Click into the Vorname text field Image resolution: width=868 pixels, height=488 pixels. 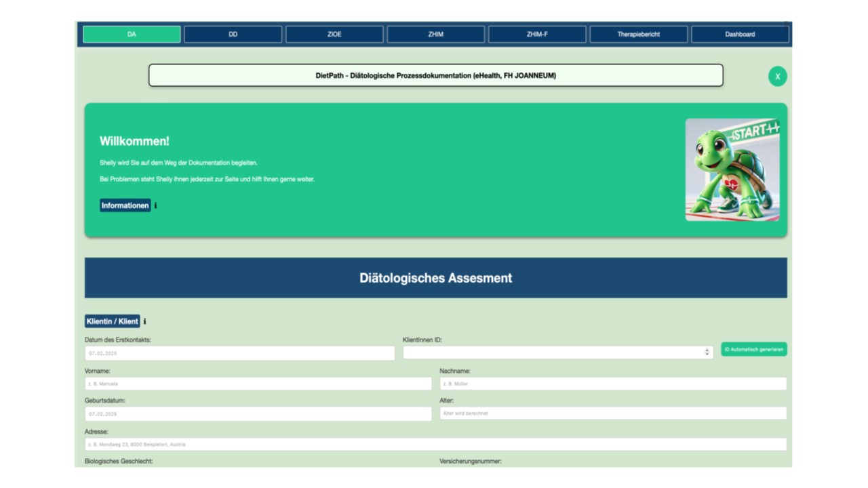(x=258, y=384)
